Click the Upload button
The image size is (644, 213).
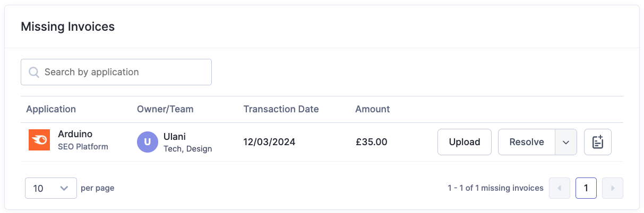pyautogui.click(x=465, y=142)
